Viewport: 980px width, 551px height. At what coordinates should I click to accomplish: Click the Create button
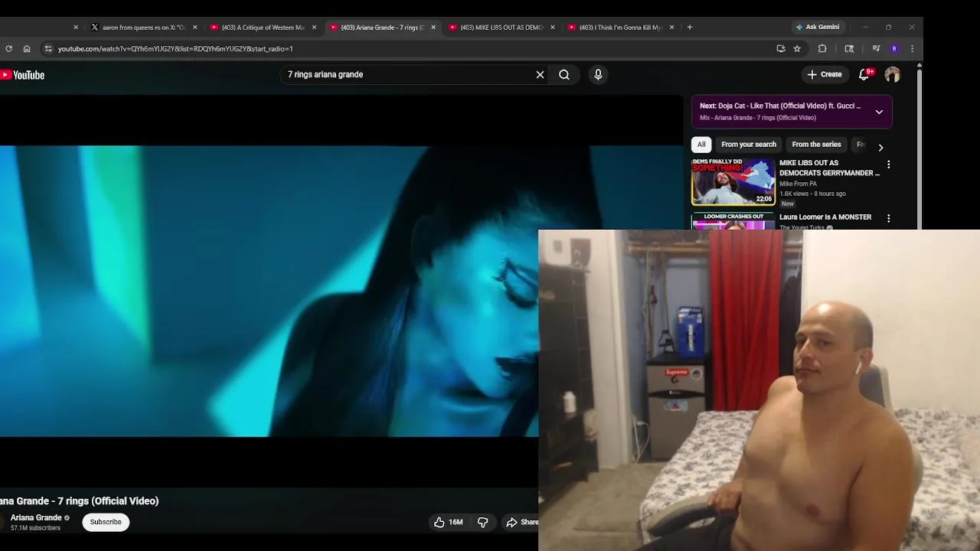[824, 74]
